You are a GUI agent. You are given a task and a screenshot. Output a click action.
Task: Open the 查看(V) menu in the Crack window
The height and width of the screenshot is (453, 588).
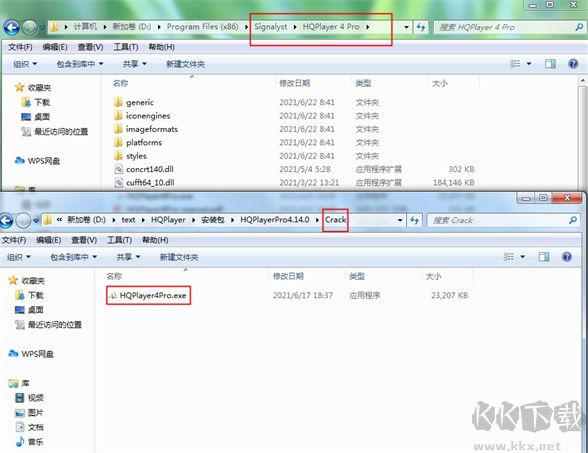(x=84, y=240)
